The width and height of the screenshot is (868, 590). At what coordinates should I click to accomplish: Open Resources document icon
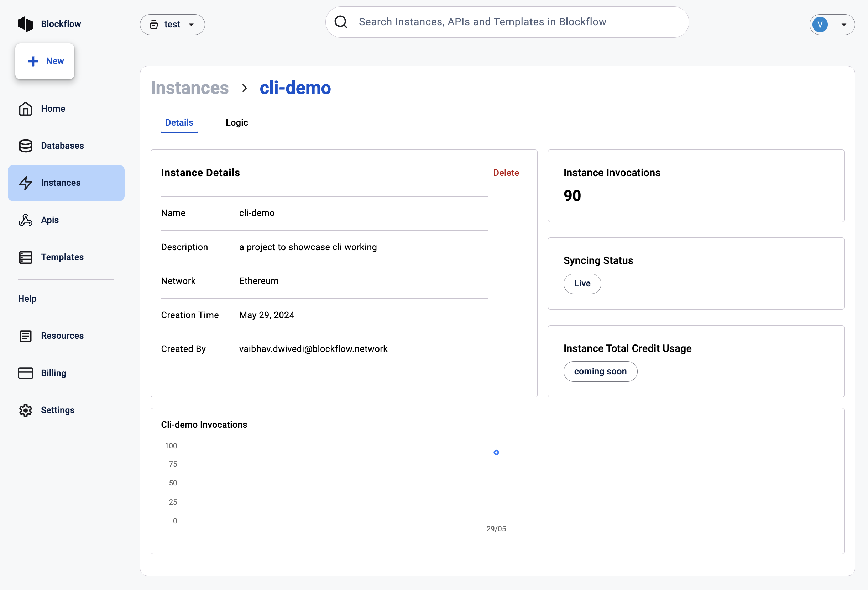point(25,336)
